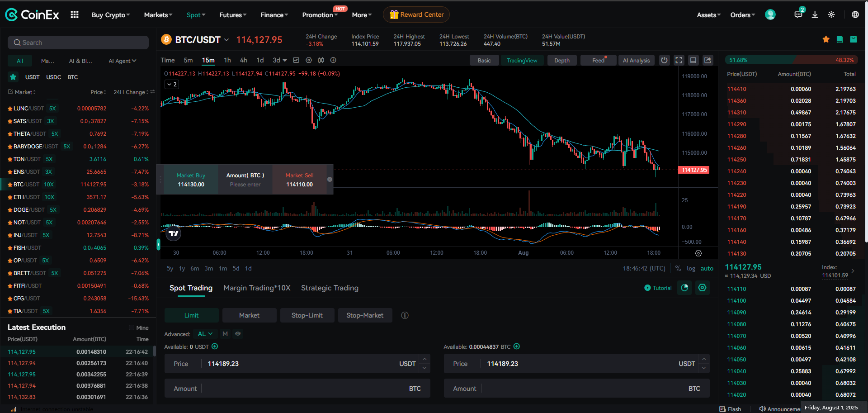This screenshot has height=413, width=868.
Task: Unfavorite BTC/USDT via orange star icon
Action: tap(826, 39)
